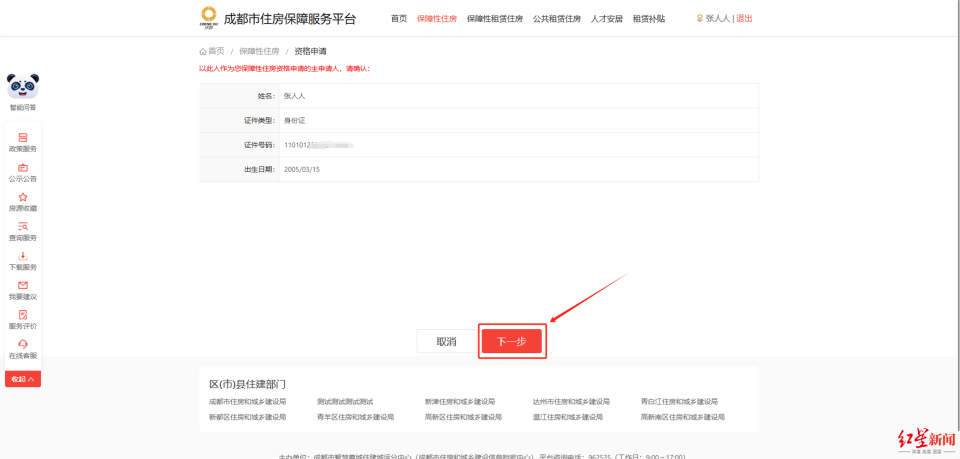The image size is (960, 459).
Task: Open 查询服务 in the sidebar
Action: pos(23,232)
